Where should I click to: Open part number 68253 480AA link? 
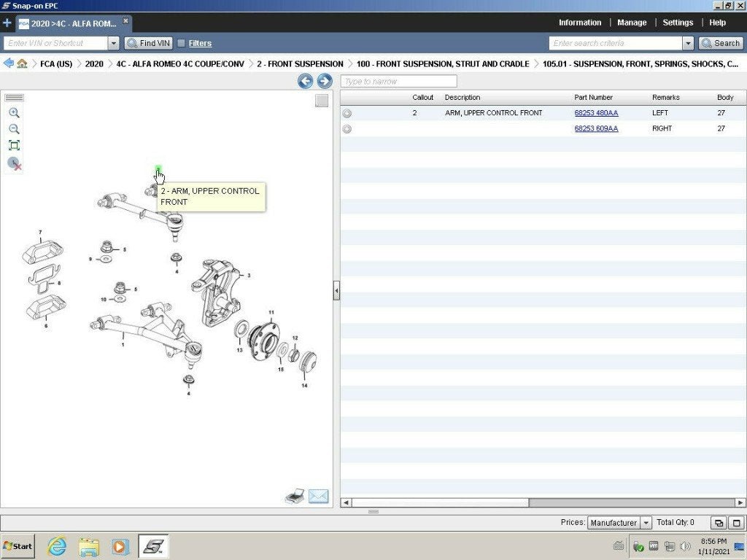(x=596, y=113)
